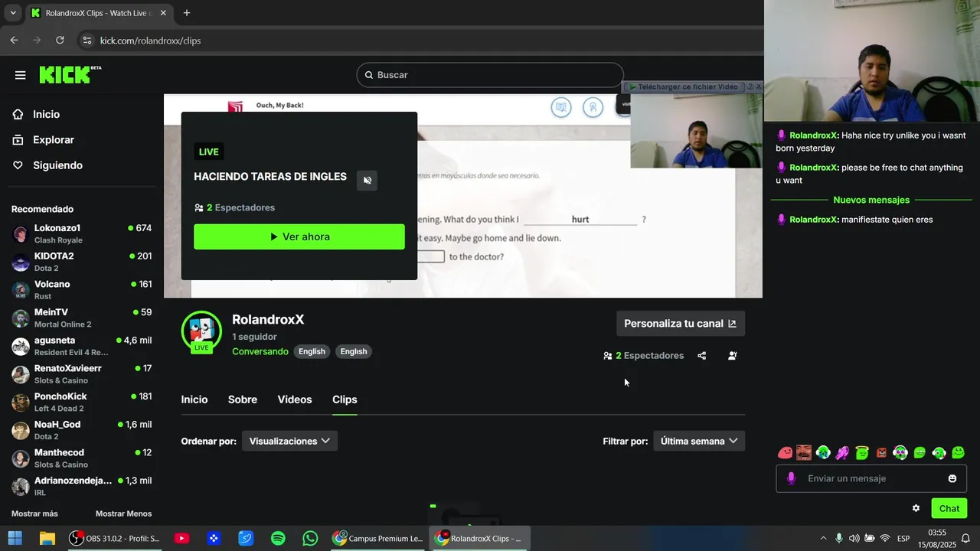Click Mostrar Menos in recommended list
Image resolution: width=980 pixels, height=551 pixels.
pos(123,514)
